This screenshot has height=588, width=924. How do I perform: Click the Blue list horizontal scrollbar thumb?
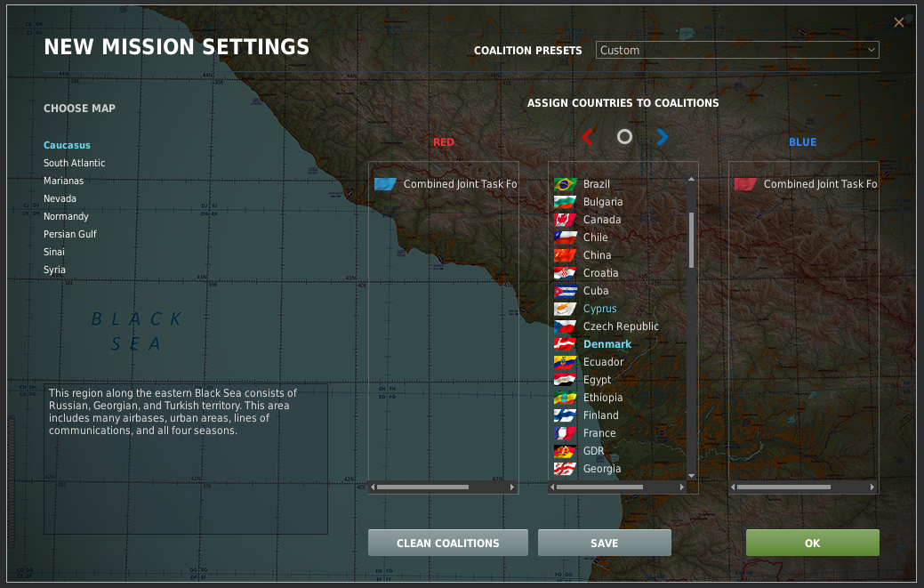pyautogui.click(x=783, y=487)
